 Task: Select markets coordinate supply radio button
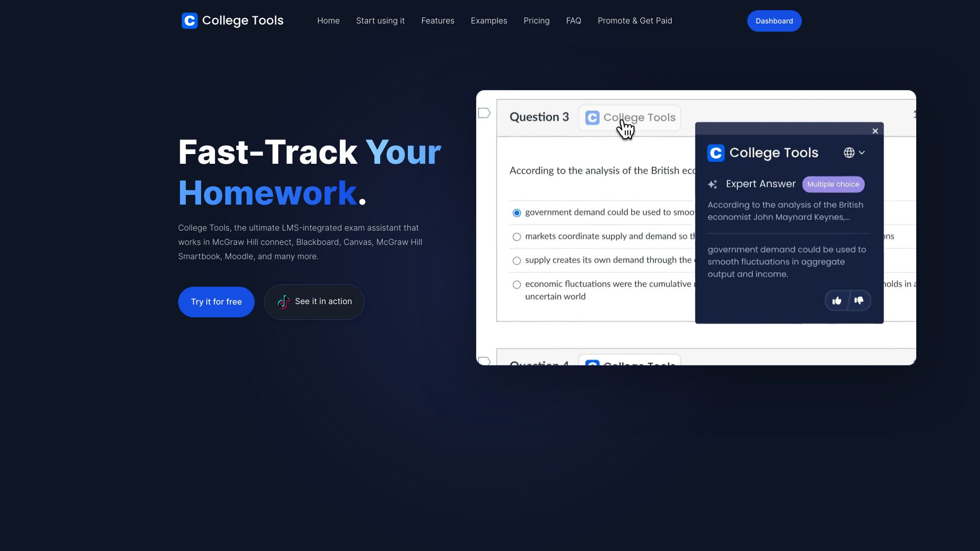coord(517,237)
